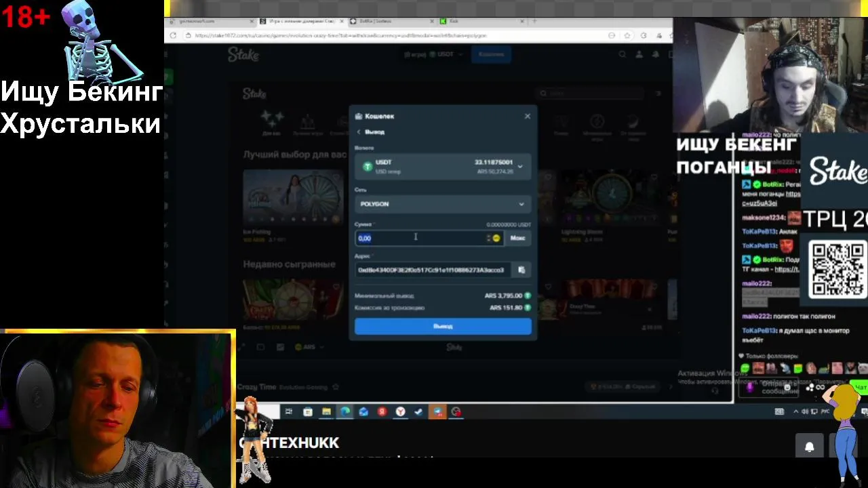Click the bell icon at bottom right
The width and height of the screenshot is (868, 488).
[809, 447]
